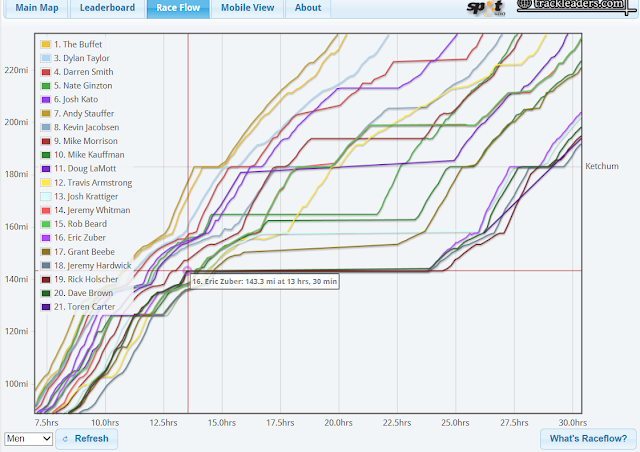Click the Refresh button
This screenshot has height=452, width=640.
click(x=87, y=439)
